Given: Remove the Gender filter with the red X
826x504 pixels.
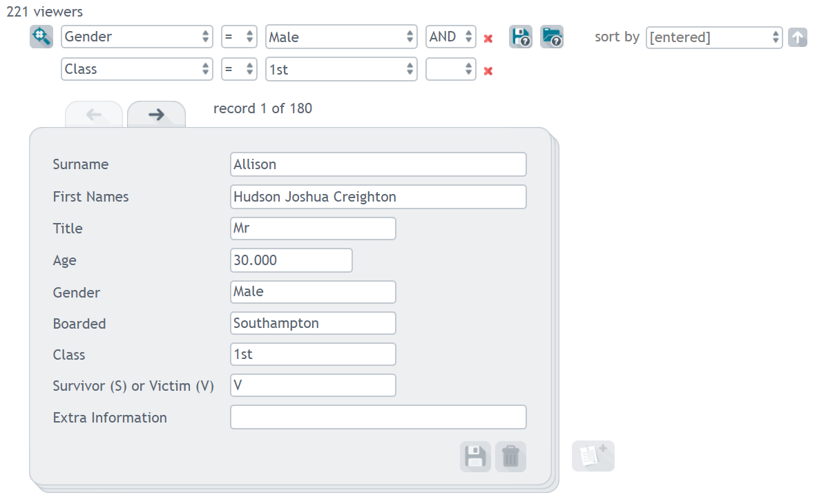Looking at the screenshot, I should click(488, 39).
